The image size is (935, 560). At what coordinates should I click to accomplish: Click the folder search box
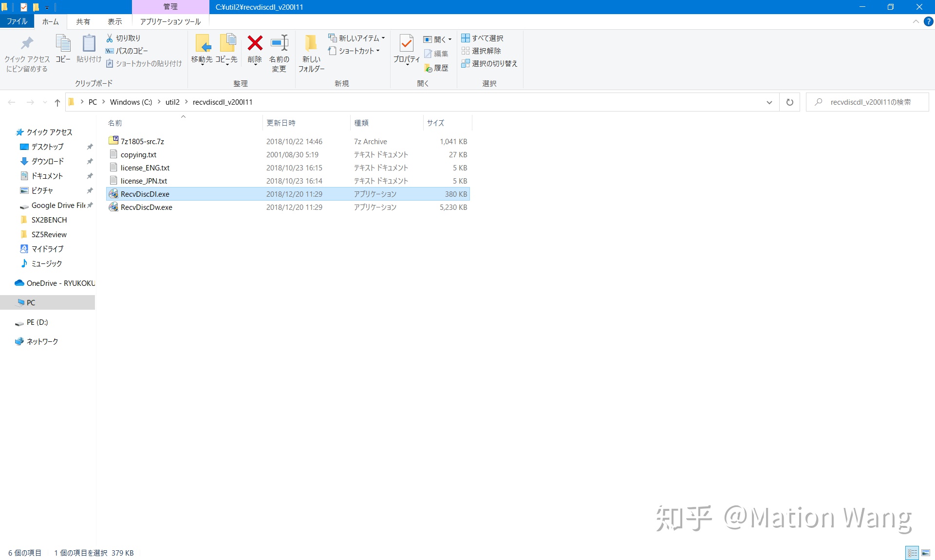click(867, 102)
